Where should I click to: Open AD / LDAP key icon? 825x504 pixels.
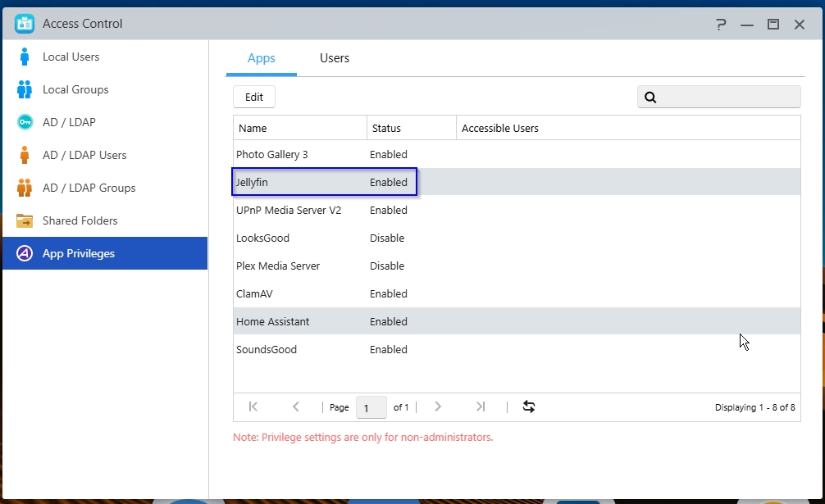click(x=25, y=123)
